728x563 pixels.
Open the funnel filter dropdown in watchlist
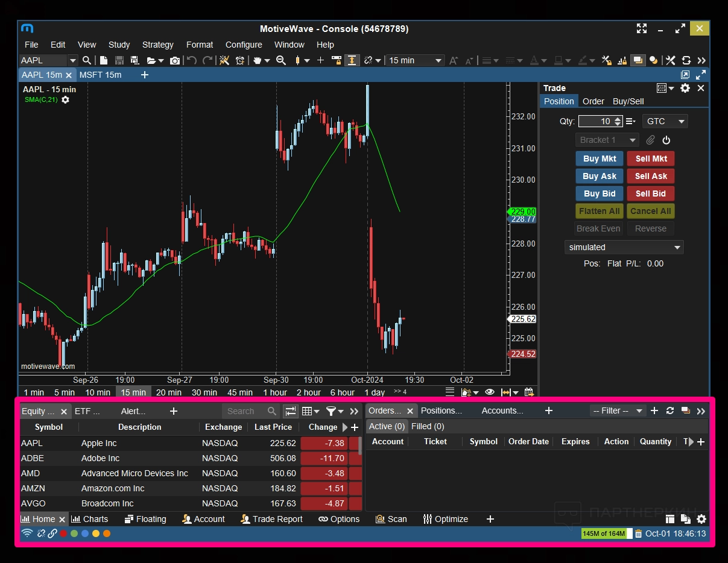coord(335,411)
